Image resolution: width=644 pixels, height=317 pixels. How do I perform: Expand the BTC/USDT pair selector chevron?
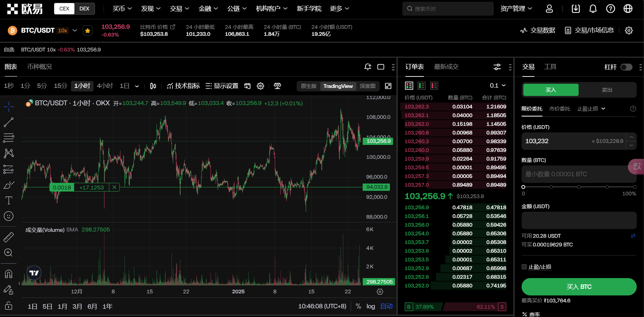click(x=75, y=31)
